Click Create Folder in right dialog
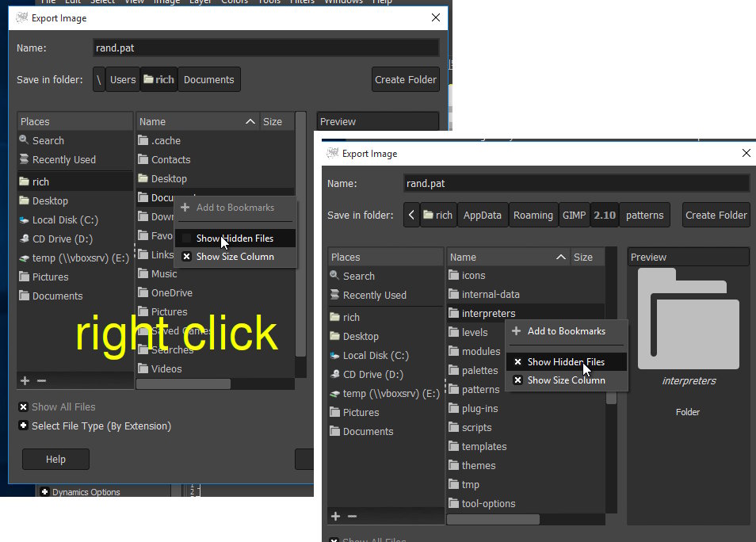 [716, 215]
